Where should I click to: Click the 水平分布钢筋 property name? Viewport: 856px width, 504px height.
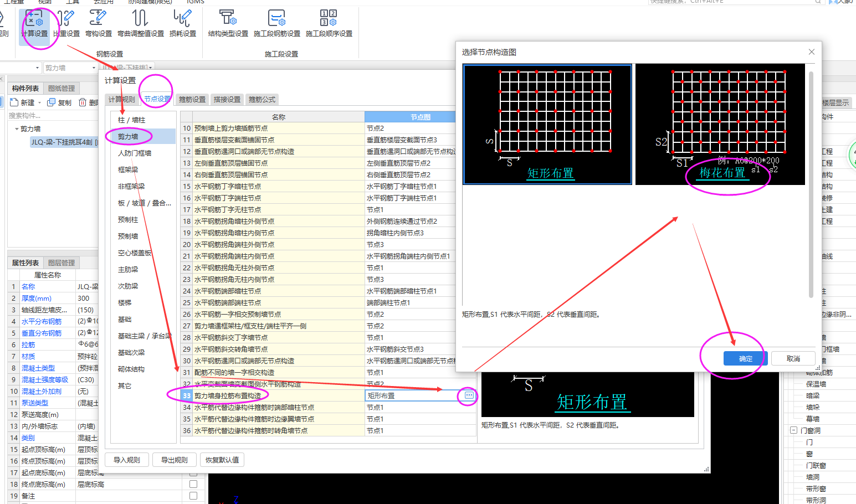click(x=42, y=321)
